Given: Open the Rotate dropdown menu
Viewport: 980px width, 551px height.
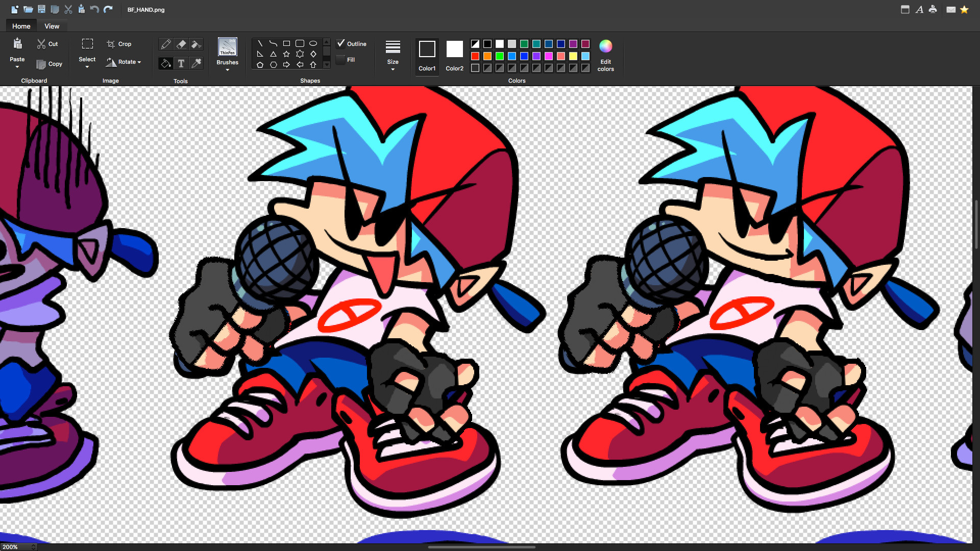Looking at the screenshot, I should 124,62.
